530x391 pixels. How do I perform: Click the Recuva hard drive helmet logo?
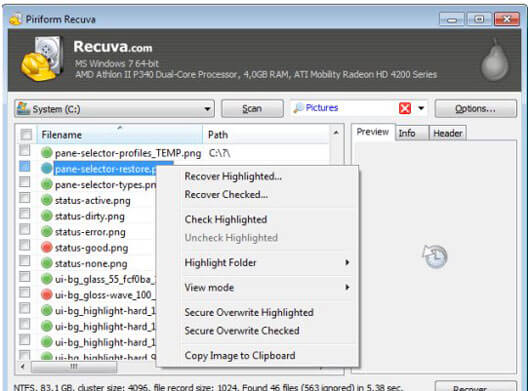pos(42,59)
